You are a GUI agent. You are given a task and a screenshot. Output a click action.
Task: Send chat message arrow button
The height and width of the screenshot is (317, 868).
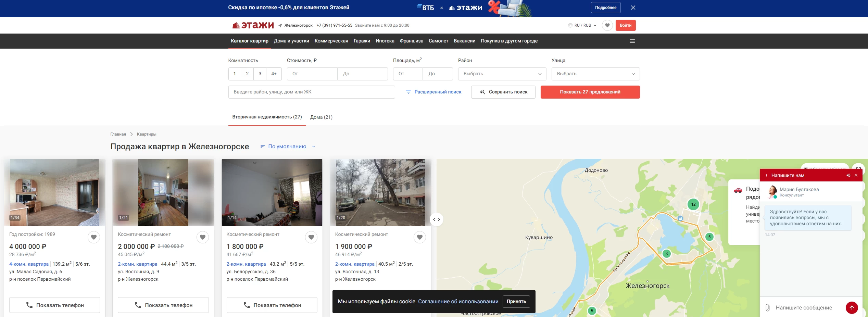point(852,308)
